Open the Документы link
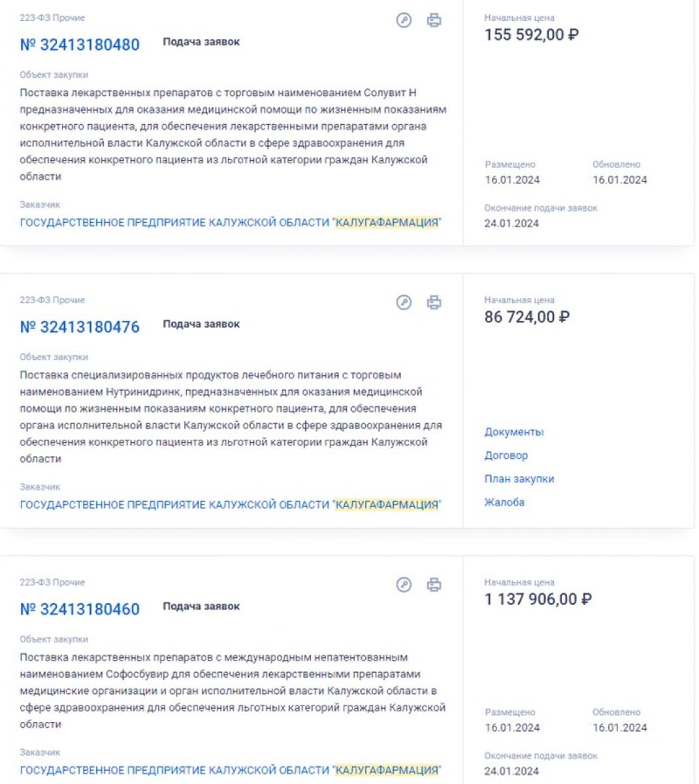 (x=514, y=432)
